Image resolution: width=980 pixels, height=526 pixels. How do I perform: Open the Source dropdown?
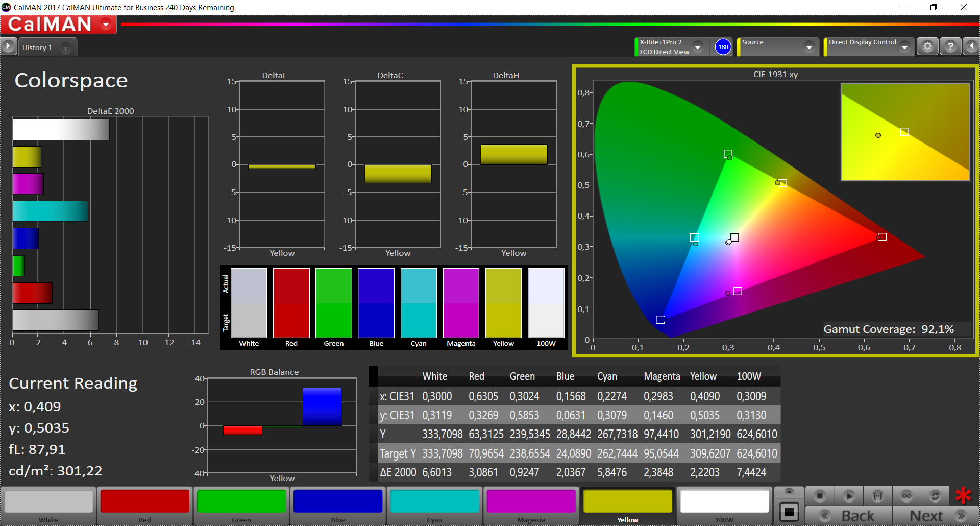(x=809, y=47)
